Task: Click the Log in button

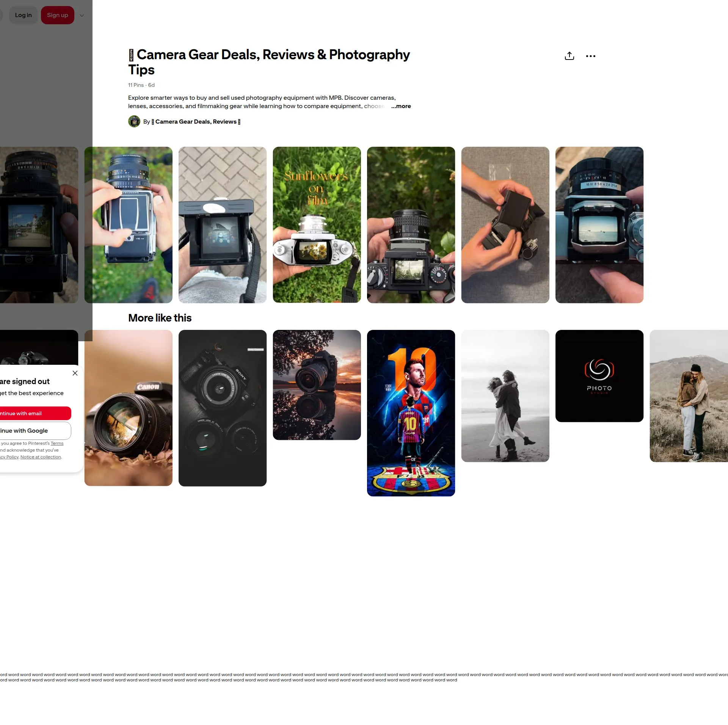Action: tap(23, 15)
